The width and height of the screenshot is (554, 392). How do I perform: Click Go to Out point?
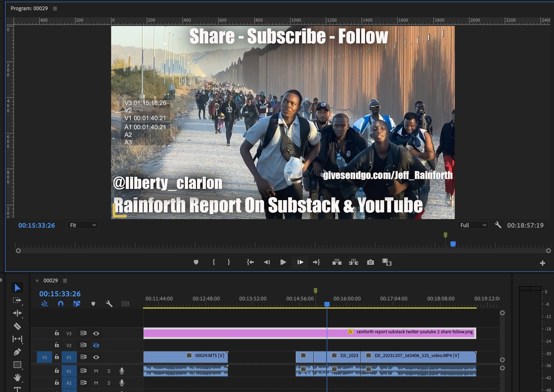pyautogui.click(x=316, y=262)
